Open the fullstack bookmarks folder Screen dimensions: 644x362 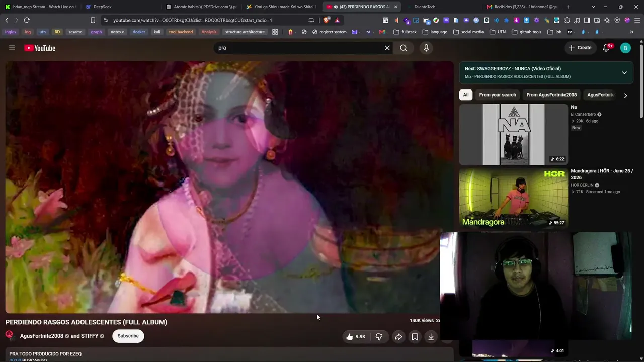click(405, 32)
